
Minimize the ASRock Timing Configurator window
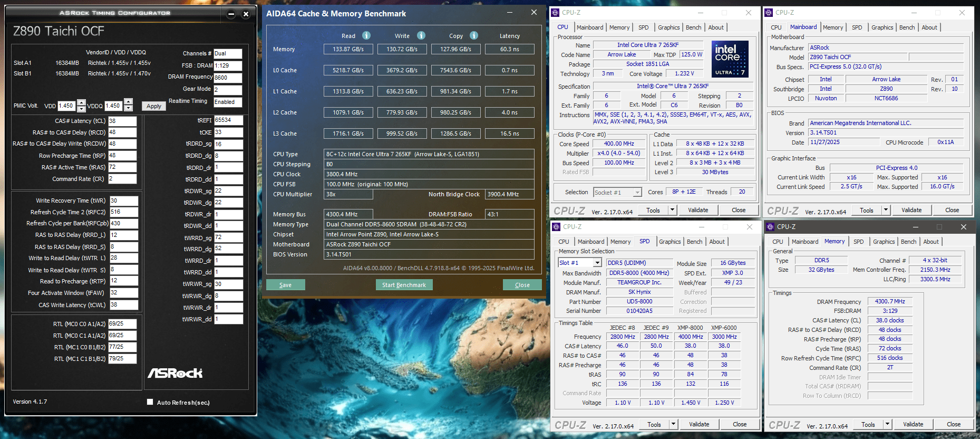point(231,14)
